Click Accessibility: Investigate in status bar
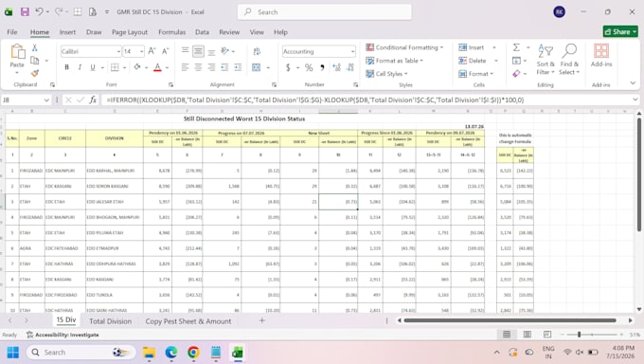Image resolution: width=644 pixels, height=364 pixels. [63, 335]
